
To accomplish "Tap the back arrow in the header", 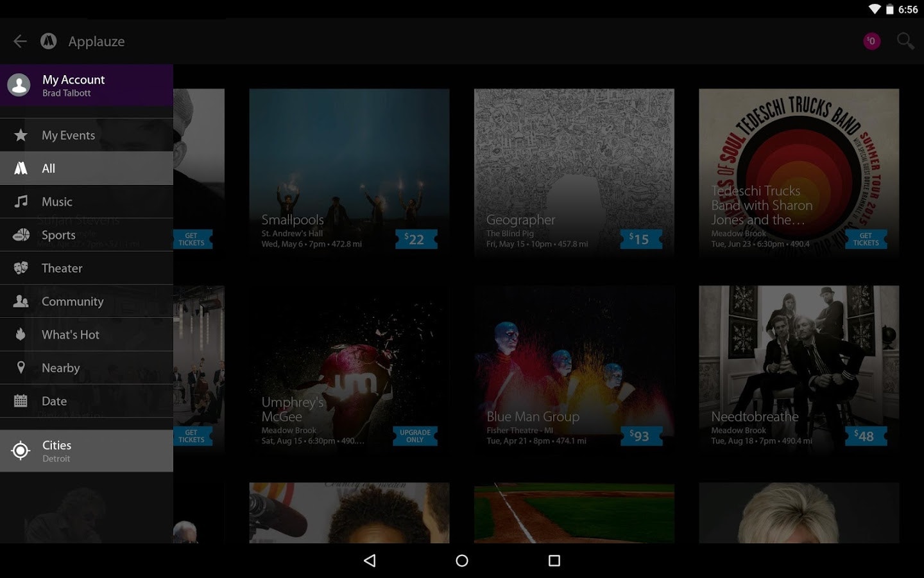I will [20, 41].
